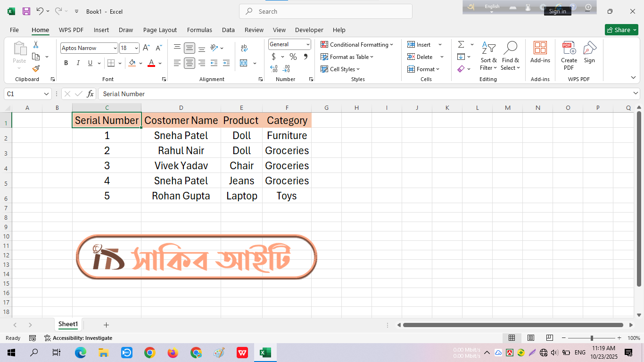Open the Formulas ribbon tab
The height and width of the screenshot is (362, 644).
(199, 30)
